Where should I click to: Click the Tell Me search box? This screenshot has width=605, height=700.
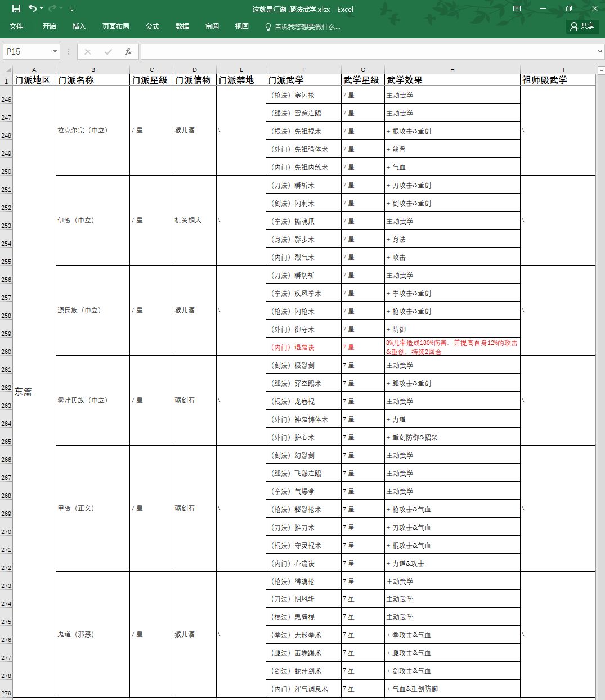pos(303,26)
